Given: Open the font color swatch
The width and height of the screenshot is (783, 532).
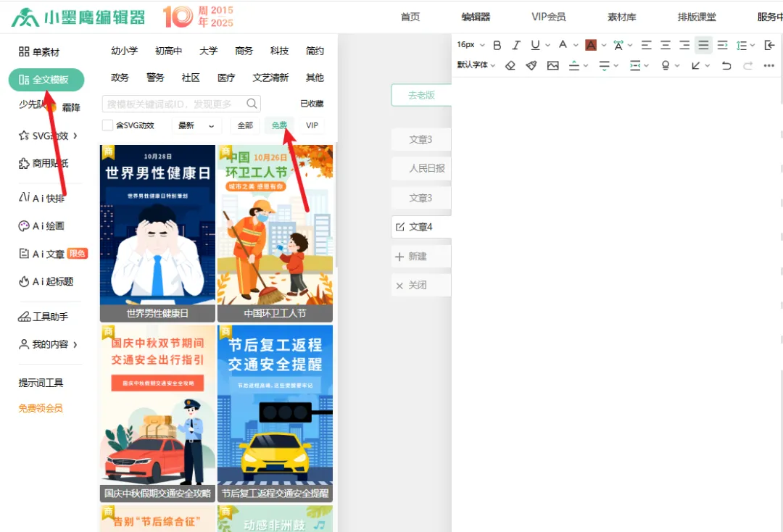Looking at the screenshot, I should click(591, 44).
